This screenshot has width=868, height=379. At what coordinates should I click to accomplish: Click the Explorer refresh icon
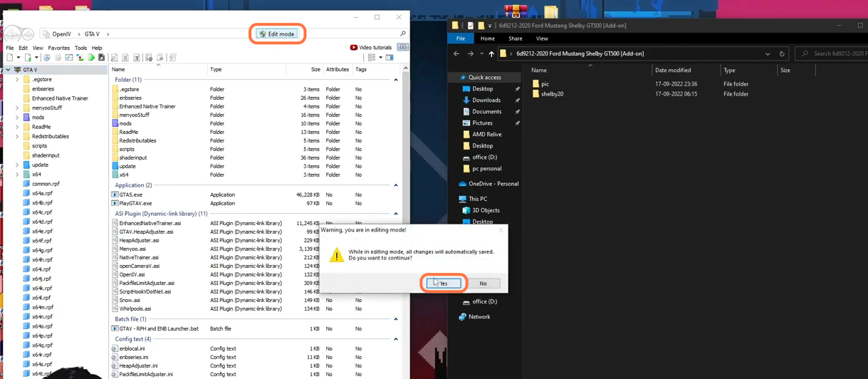point(782,53)
